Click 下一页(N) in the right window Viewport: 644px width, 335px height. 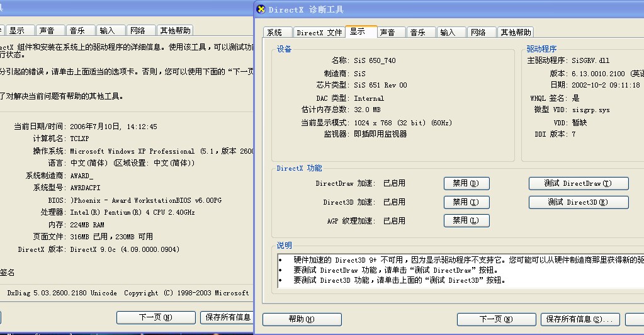click(497, 319)
